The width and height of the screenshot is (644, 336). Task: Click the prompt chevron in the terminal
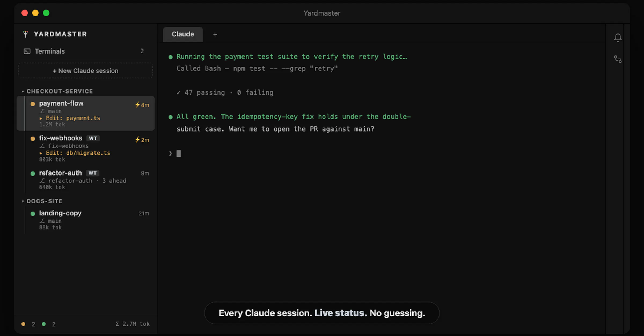pos(170,154)
